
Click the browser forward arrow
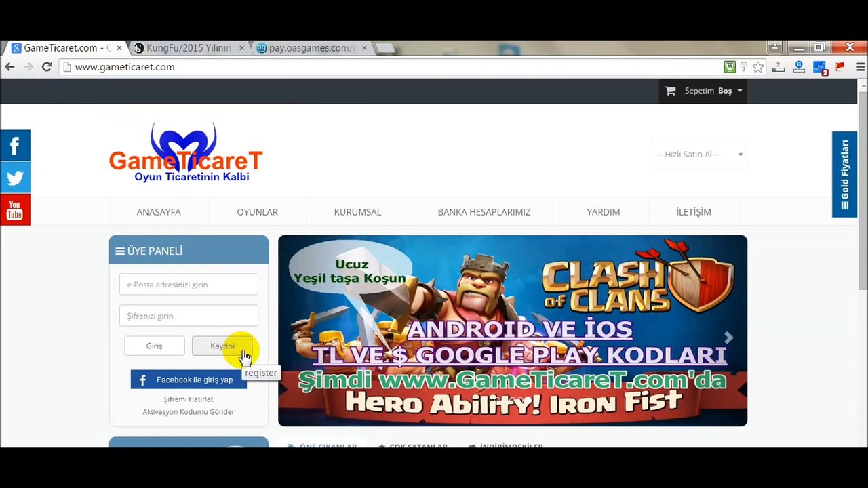pyautogui.click(x=28, y=67)
